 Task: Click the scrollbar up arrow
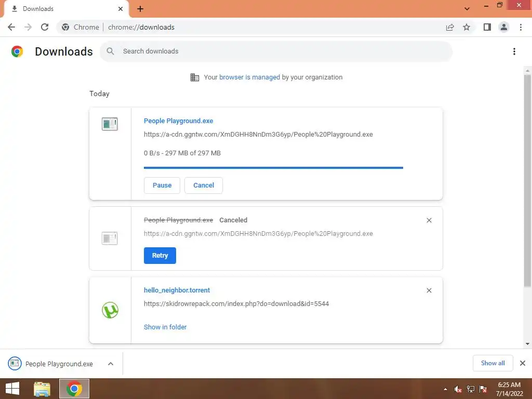click(527, 71)
